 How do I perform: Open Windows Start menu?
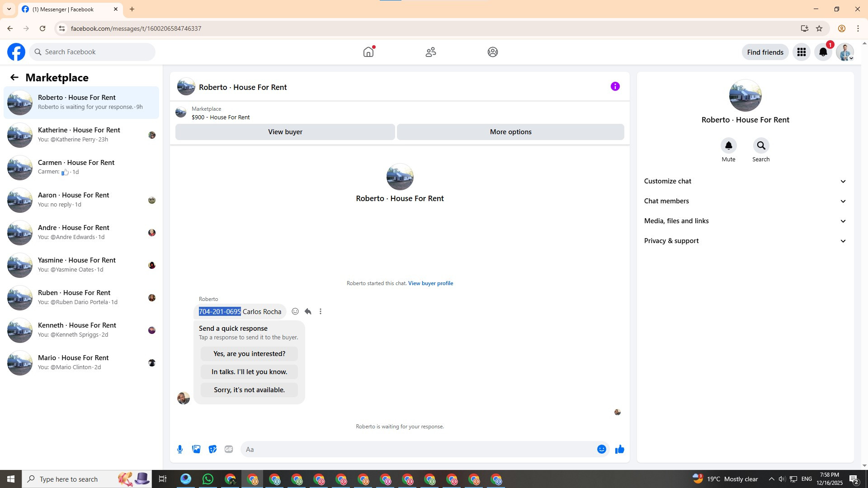coord(11,479)
